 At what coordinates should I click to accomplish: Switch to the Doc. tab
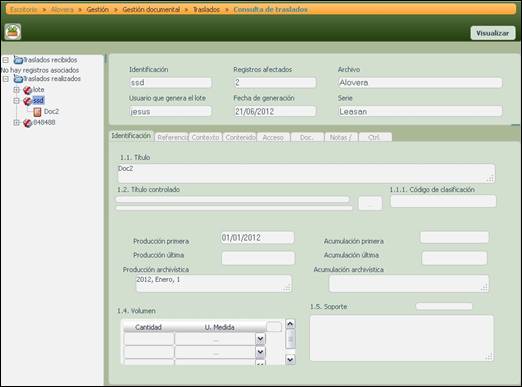307,137
